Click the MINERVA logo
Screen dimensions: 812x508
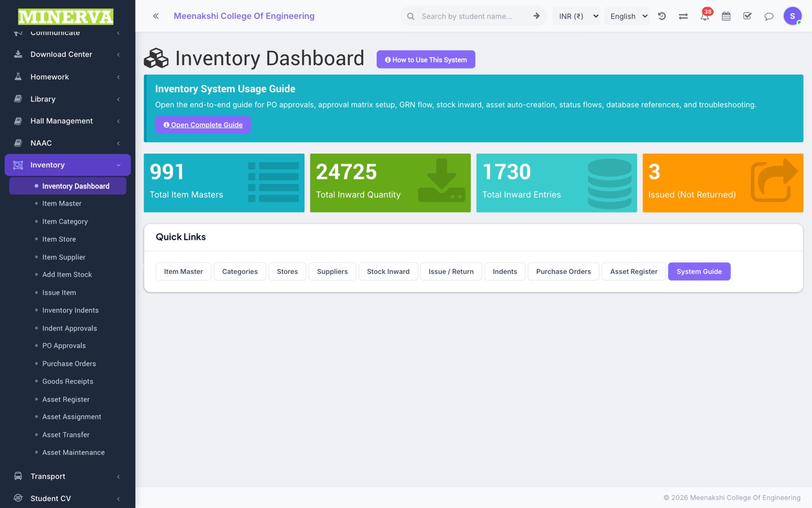(66, 16)
